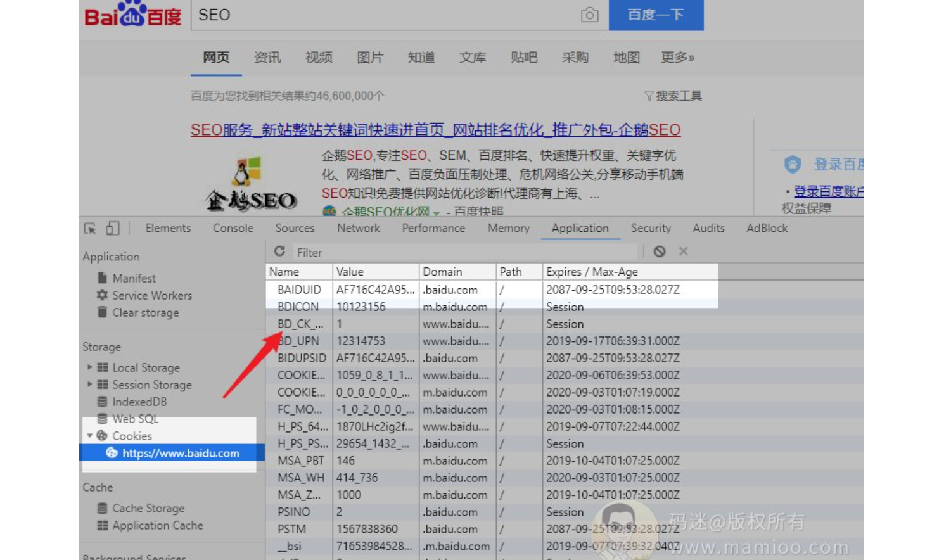
Task: Open the Audits tab
Action: 708,228
